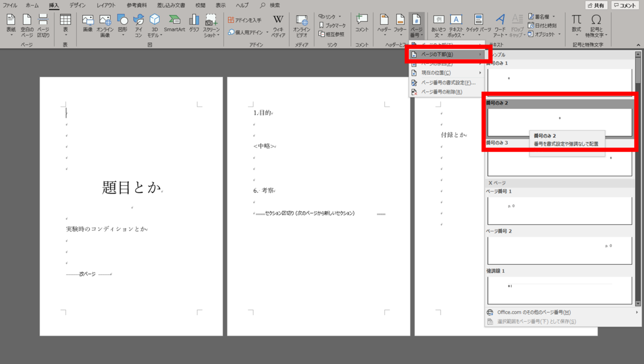This screenshot has height=364, width=644.
Task: Click the Share (共有) button
Action: point(596,5)
